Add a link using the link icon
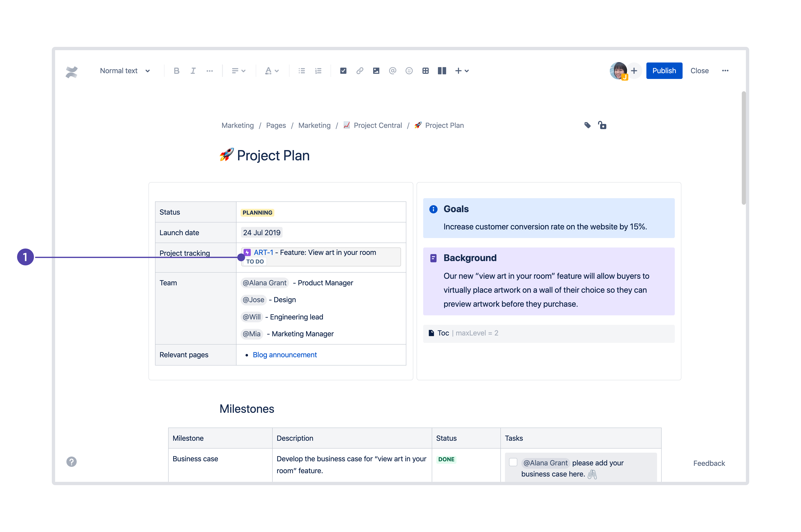Screen dimensions: 801x532 (x=359, y=71)
